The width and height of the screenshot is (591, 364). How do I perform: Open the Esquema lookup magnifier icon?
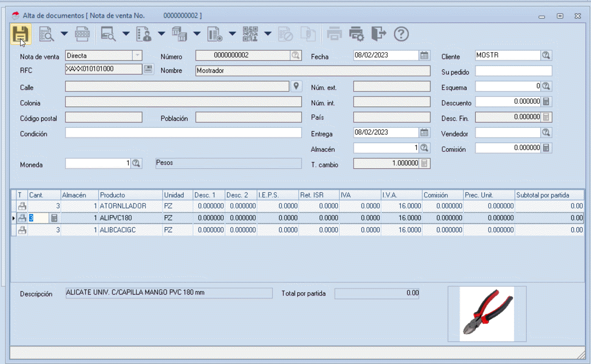pos(546,86)
